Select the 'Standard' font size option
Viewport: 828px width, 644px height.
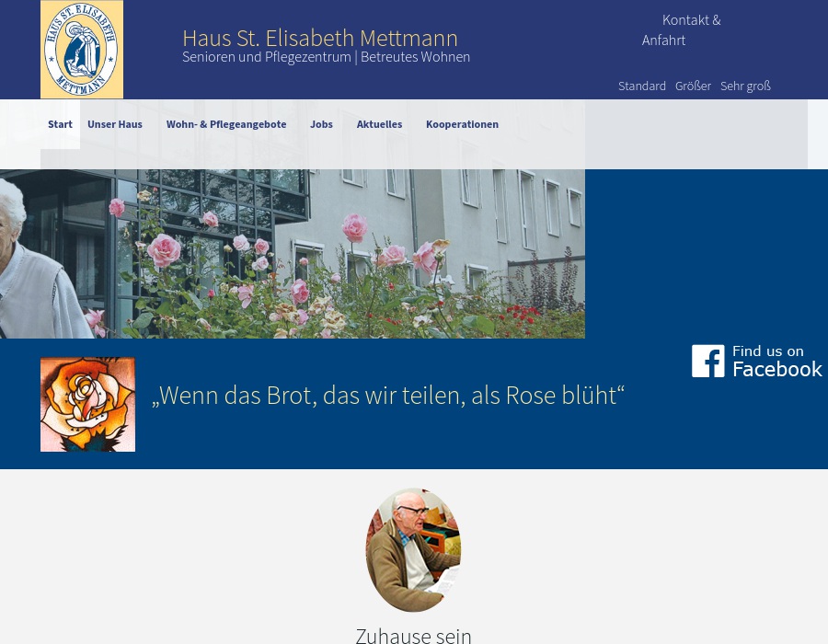(x=642, y=86)
